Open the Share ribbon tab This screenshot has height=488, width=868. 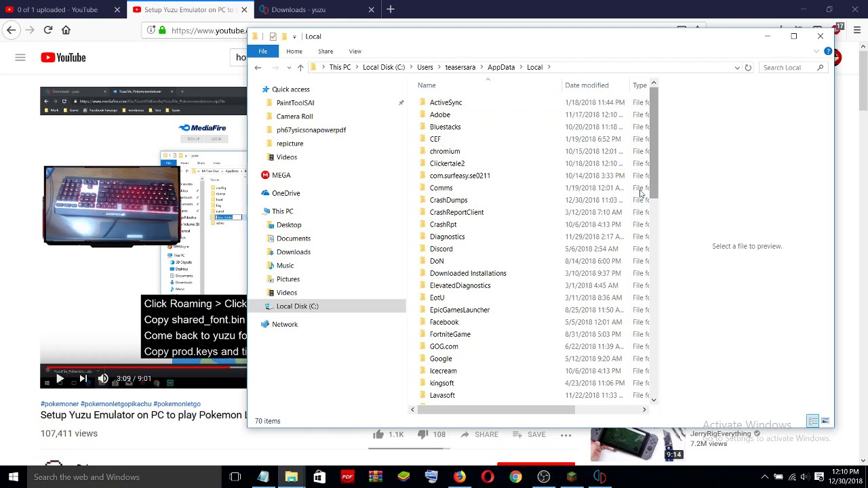coord(325,51)
